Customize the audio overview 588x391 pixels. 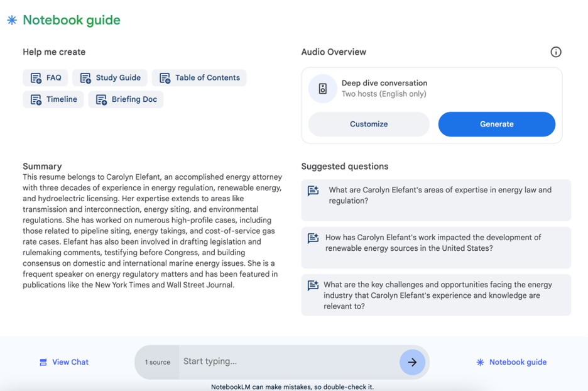369,124
